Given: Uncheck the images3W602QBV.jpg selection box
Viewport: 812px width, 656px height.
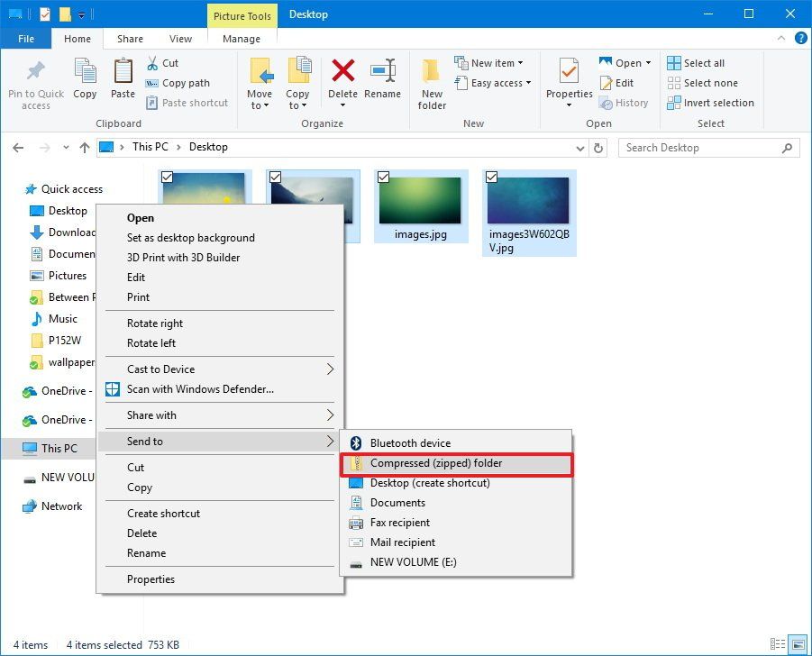Looking at the screenshot, I should pyautogui.click(x=489, y=178).
